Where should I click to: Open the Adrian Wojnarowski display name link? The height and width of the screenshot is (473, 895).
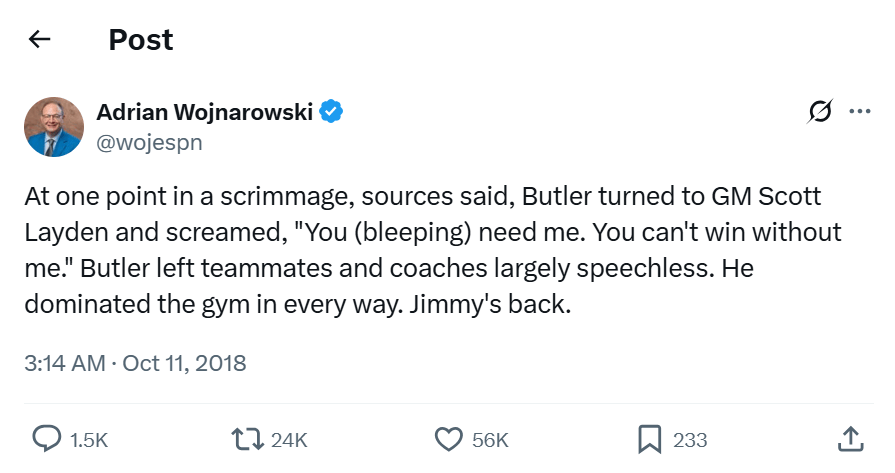(x=204, y=112)
